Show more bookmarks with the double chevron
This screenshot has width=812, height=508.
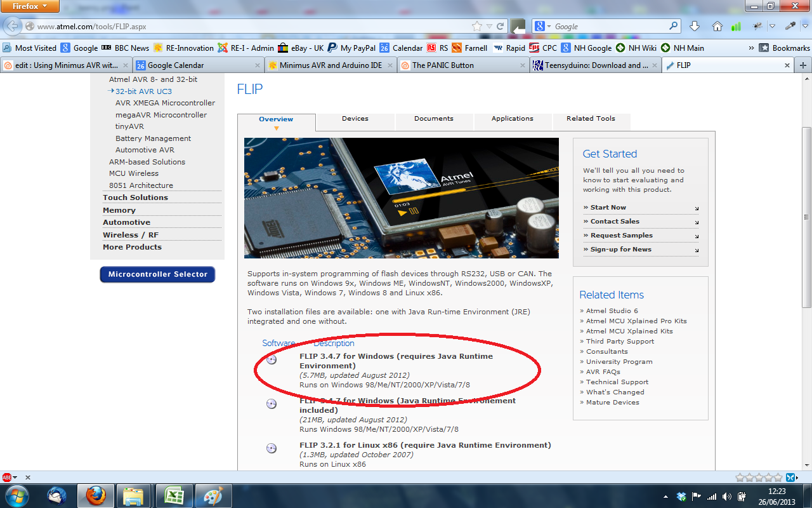[751, 48]
